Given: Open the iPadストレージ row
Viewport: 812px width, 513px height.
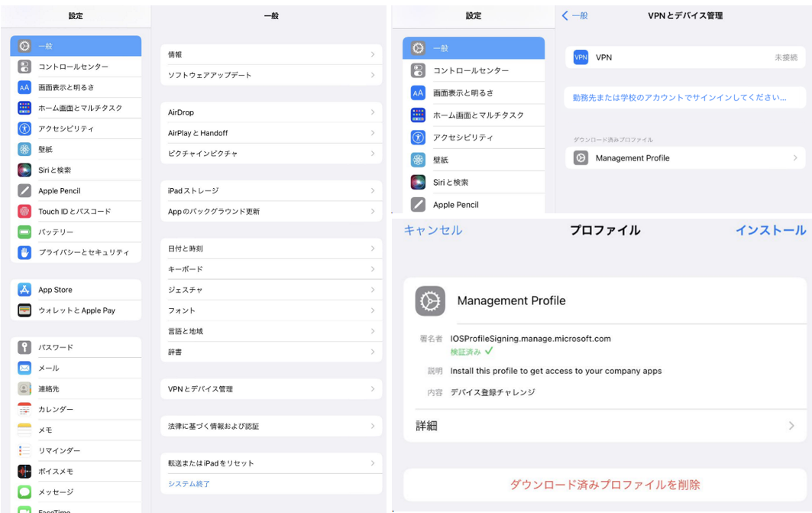Looking at the screenshot, I should click(x=271, y=191).
